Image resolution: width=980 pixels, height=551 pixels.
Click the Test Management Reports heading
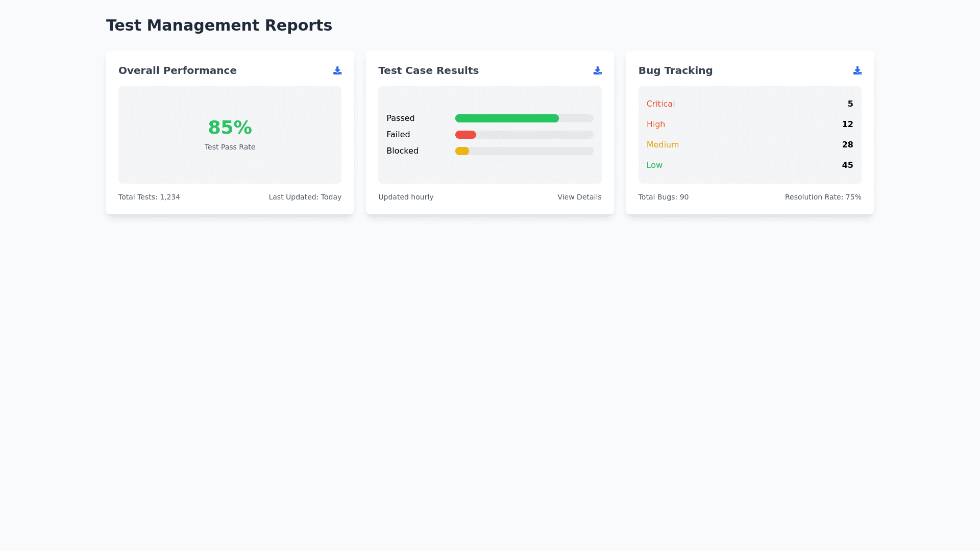point(219,26)
